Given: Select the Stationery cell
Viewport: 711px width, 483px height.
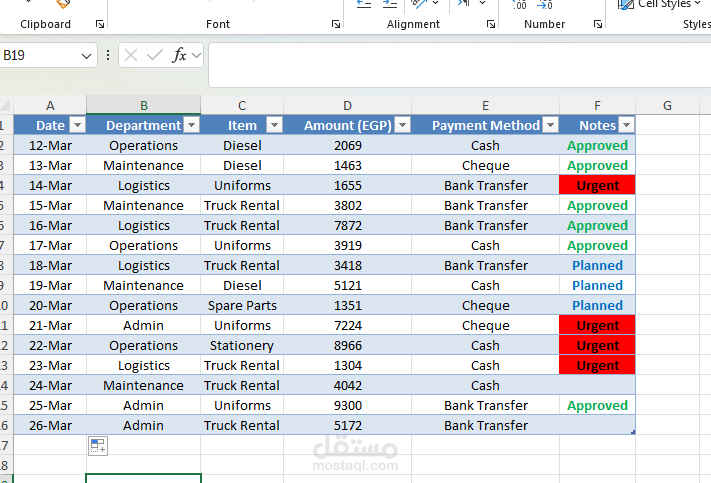Looking at the screenshot, I should click(242, 345).
